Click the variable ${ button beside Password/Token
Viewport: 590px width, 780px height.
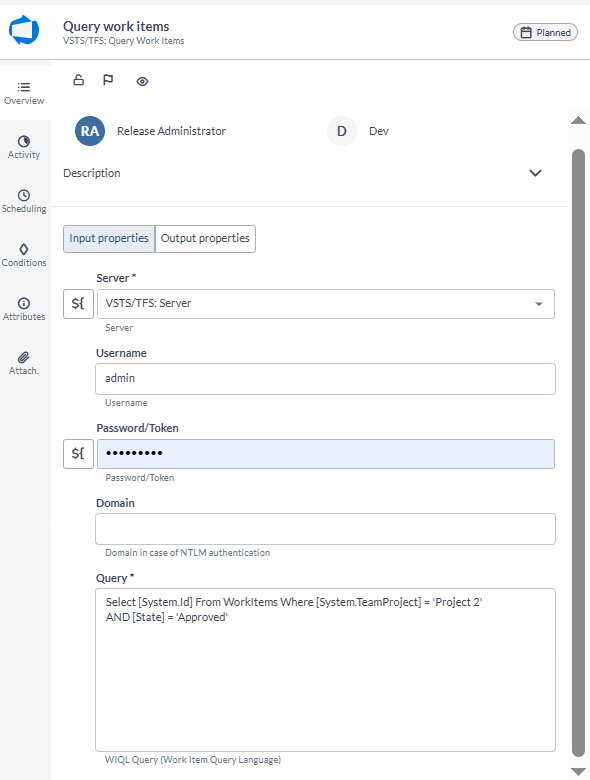click(78, 454)
